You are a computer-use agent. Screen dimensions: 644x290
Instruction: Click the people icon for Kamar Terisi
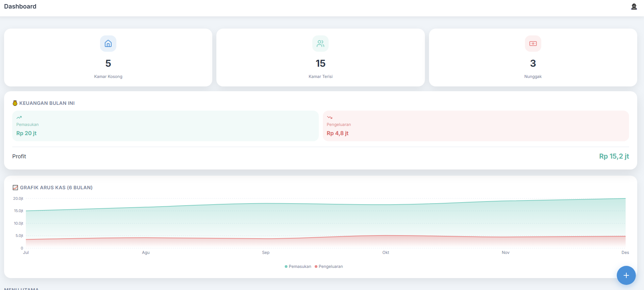(320, 44)
